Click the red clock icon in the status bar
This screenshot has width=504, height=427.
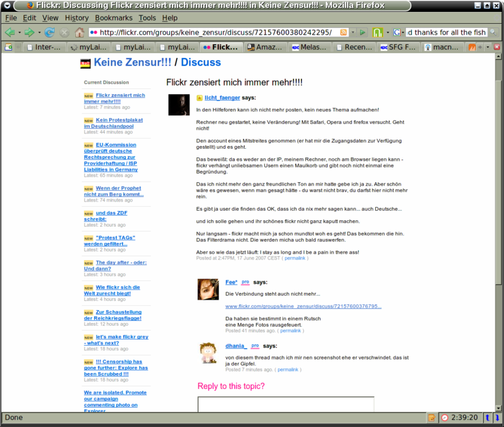pyautogui.click(x=445, y=418)
